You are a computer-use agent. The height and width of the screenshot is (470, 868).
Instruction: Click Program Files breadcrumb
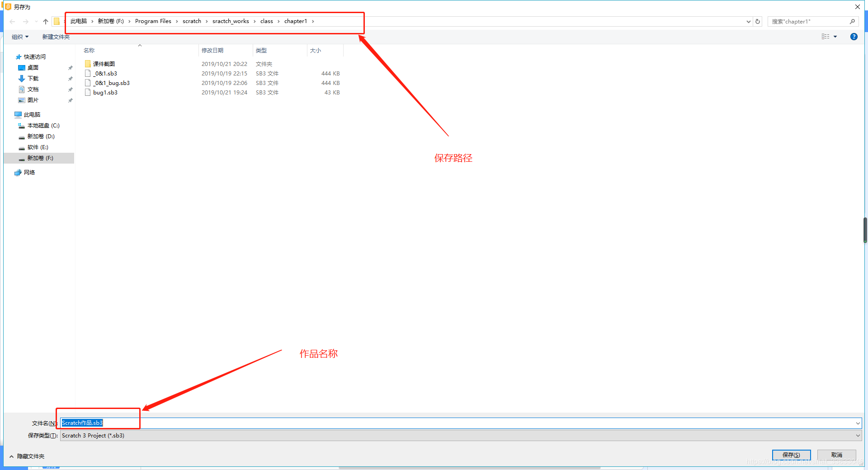pyautogui.click(x=153, y=21)
